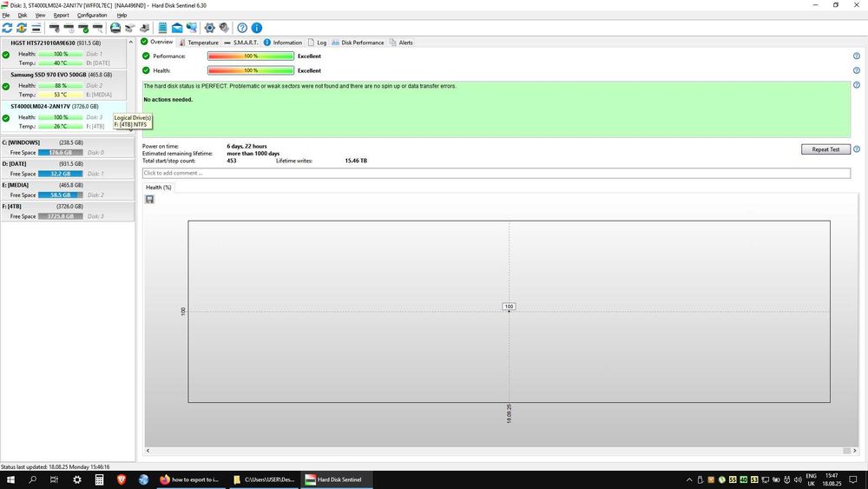This screenshot has width=868, height=489.
Task: Open the Configuration menu
Action: (92, 15)
